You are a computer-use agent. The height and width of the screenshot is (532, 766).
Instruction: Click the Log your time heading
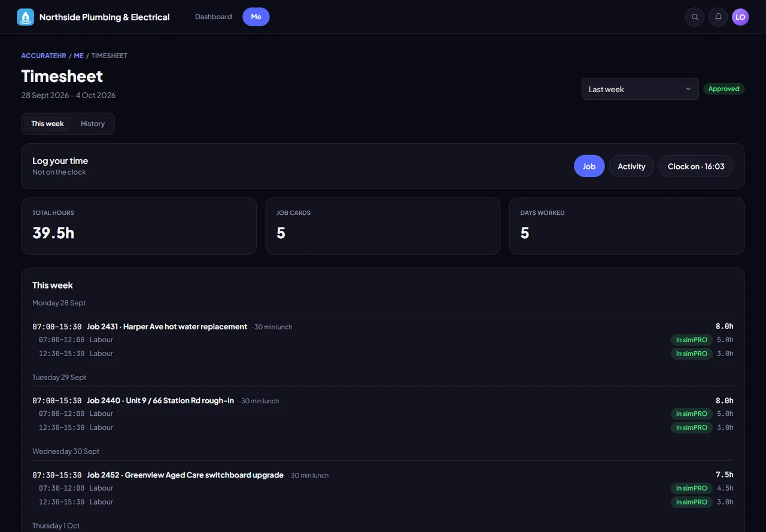coord(60,161)
